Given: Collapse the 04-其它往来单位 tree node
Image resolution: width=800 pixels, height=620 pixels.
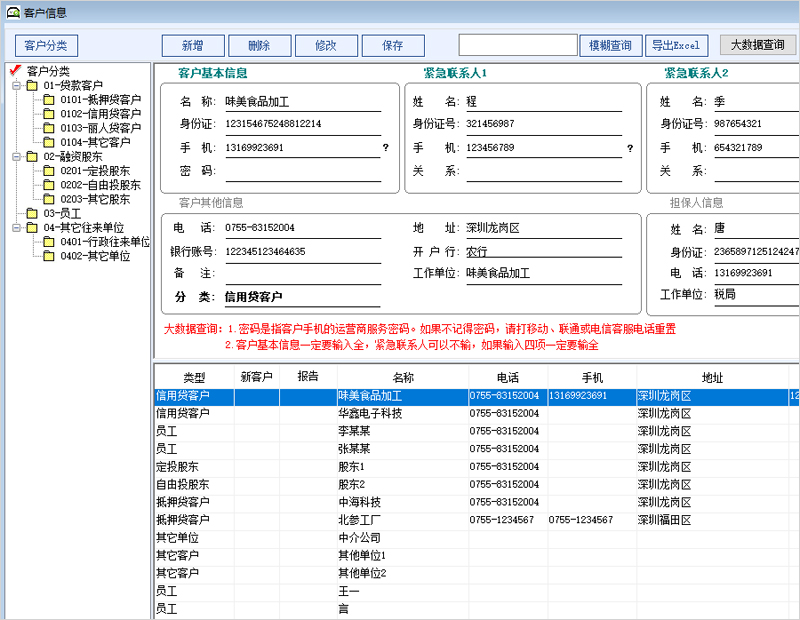Looking at the screenshot, I should pos(17,228).
